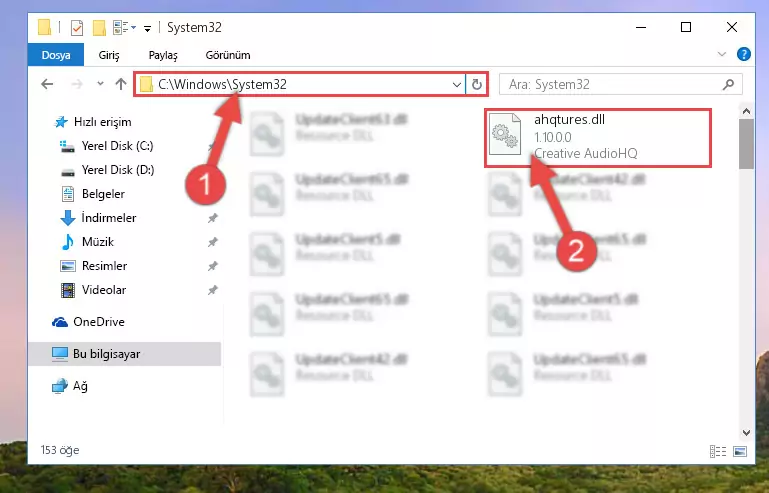Open Yerel Disk (D:) in sidebar

pyautogui.click(x=118, y=170)
